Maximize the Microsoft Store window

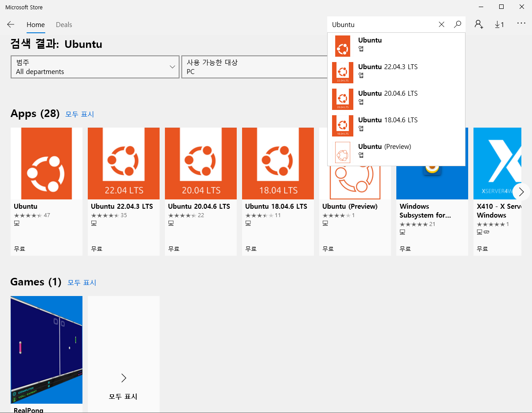(x=501, y=7)
